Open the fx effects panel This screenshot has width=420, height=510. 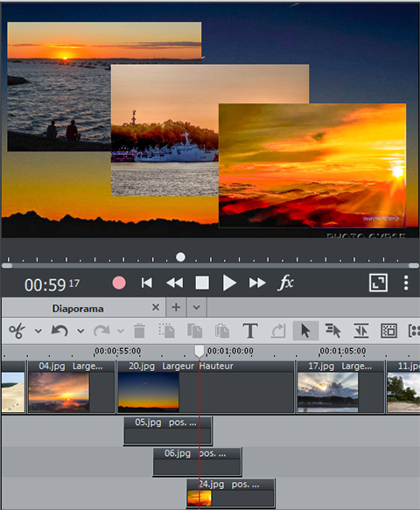pyautogui.click(x=285, y=283)
